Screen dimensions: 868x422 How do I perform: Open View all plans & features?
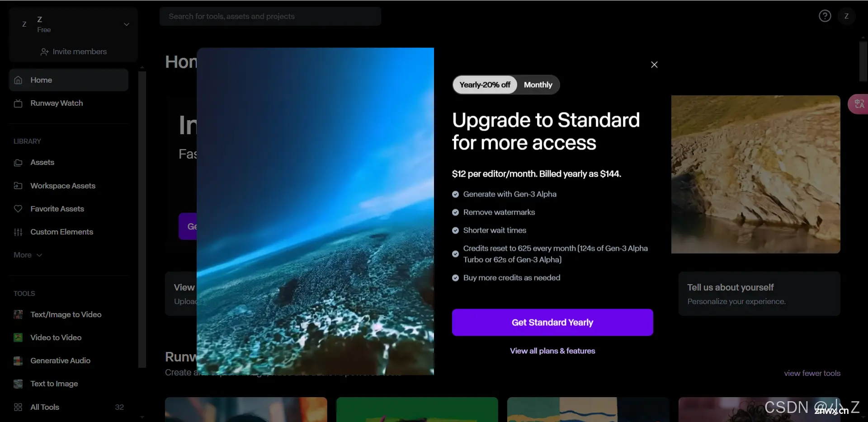click(x=552, y=351)
